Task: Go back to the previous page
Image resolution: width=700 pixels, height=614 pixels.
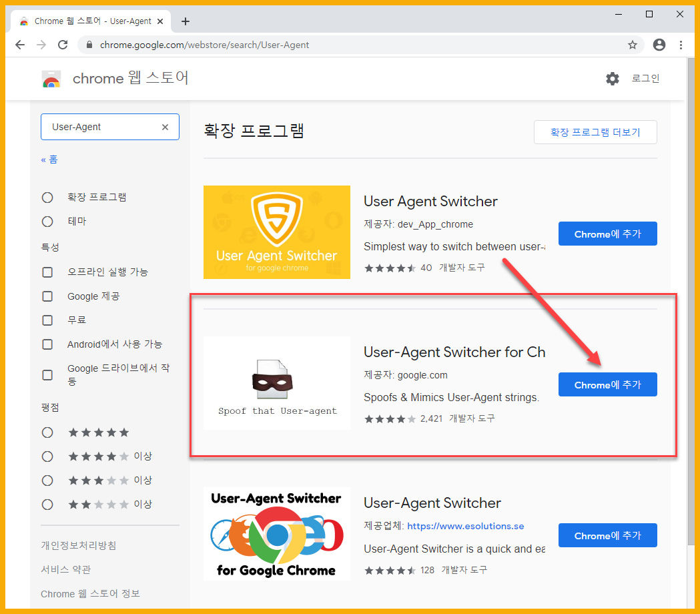Action: coord(20,45)
